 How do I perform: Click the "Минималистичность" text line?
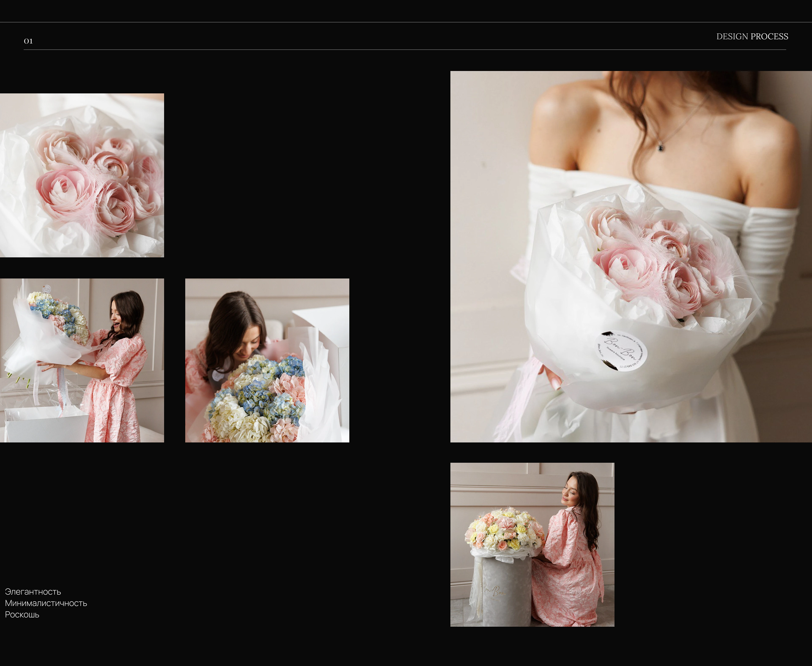coord(46,603)
